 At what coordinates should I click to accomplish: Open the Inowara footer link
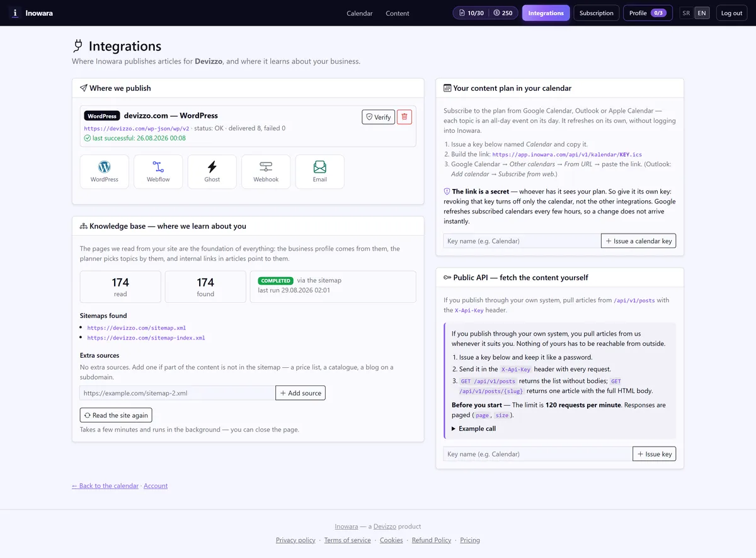346,527
